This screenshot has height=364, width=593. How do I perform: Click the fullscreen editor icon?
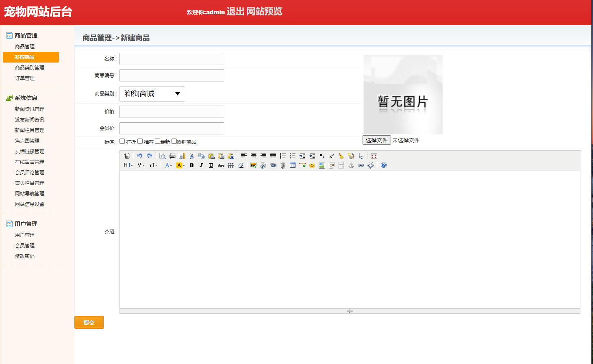(373, 156)
